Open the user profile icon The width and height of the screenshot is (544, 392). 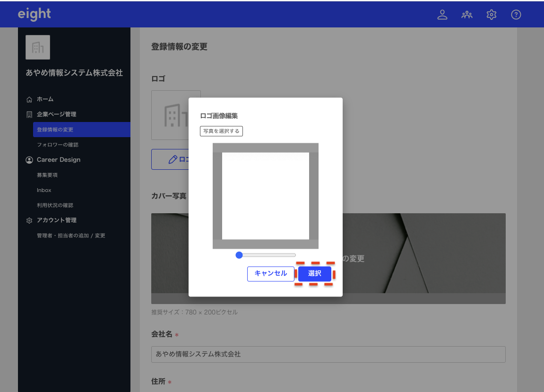pos(442,15)
